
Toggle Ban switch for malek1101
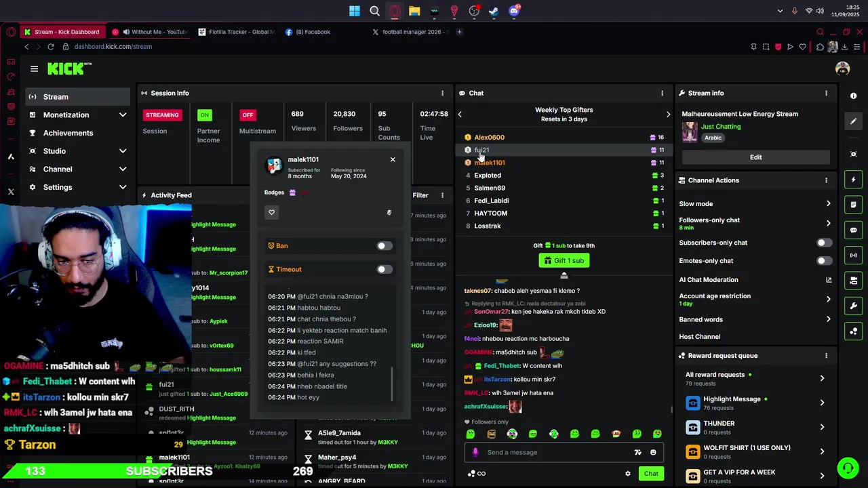coord(384,246)
